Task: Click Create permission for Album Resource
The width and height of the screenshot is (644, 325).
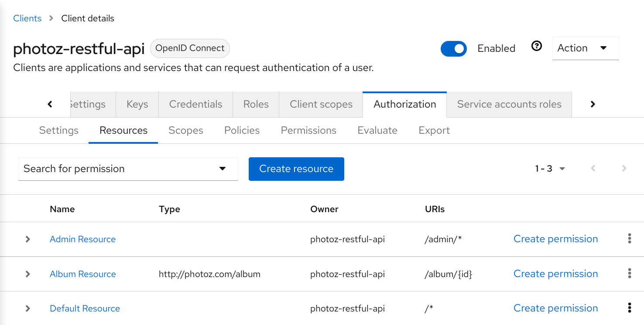Action: pos(555,274)
